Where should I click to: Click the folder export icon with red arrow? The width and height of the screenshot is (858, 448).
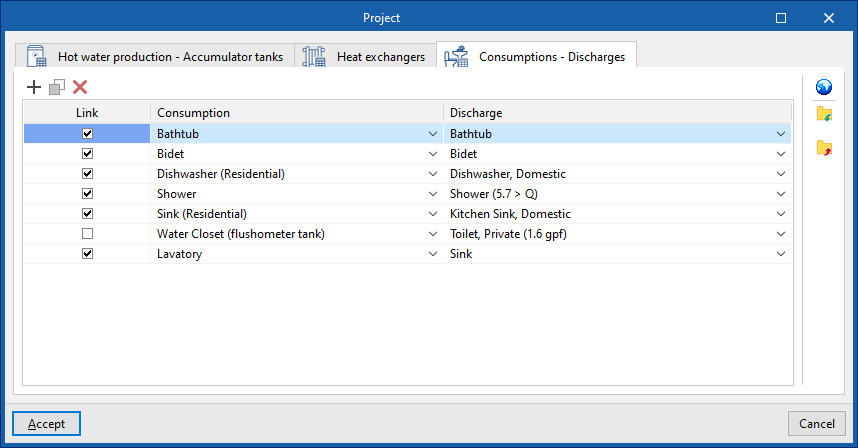tap(824, 148)
